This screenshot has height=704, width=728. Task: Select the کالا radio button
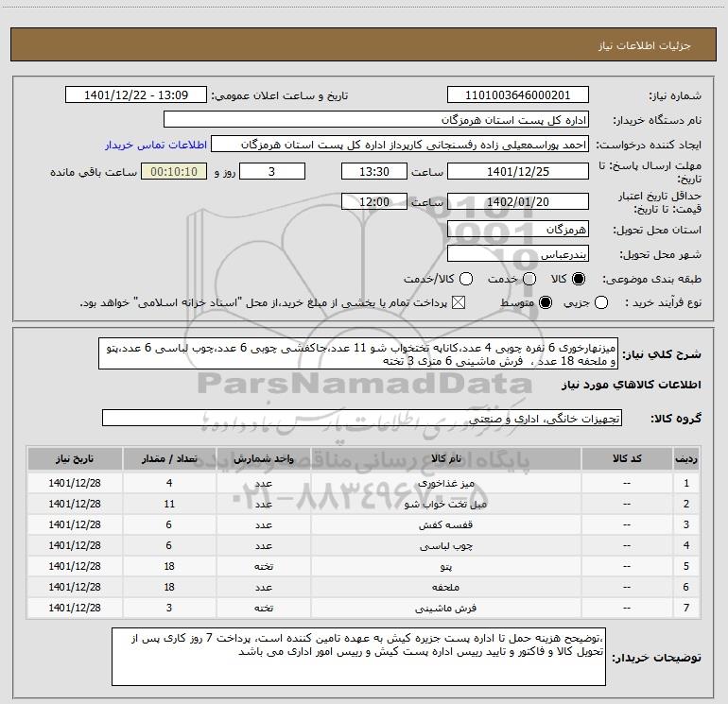[579, 279]
